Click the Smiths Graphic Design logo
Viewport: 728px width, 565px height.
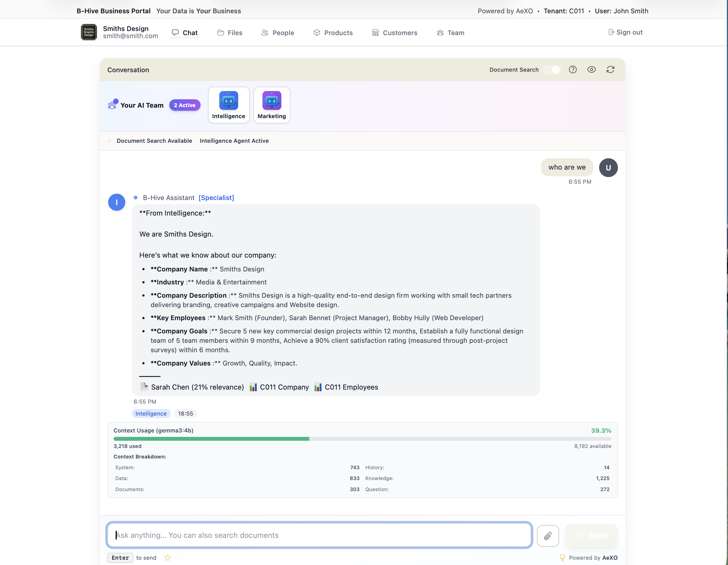click(x=89, y=32)
